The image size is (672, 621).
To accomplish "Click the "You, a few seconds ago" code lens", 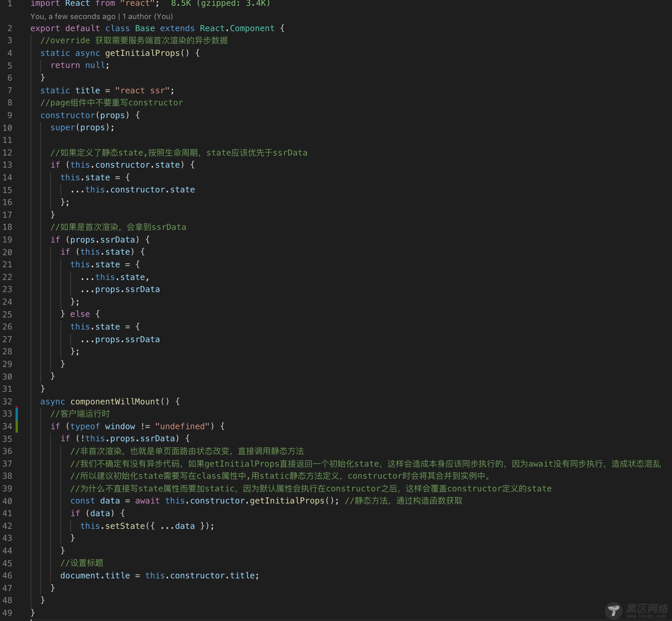I will click(x=73, y=16).
